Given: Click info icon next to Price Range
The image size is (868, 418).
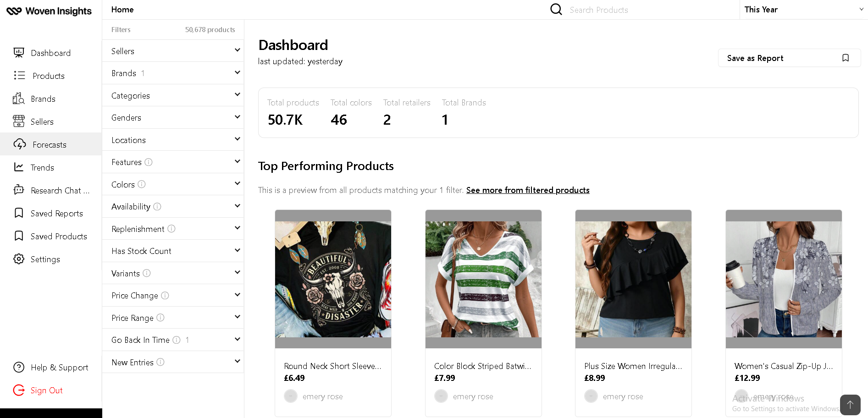Looking at the screenshot, I should (160, 318).
